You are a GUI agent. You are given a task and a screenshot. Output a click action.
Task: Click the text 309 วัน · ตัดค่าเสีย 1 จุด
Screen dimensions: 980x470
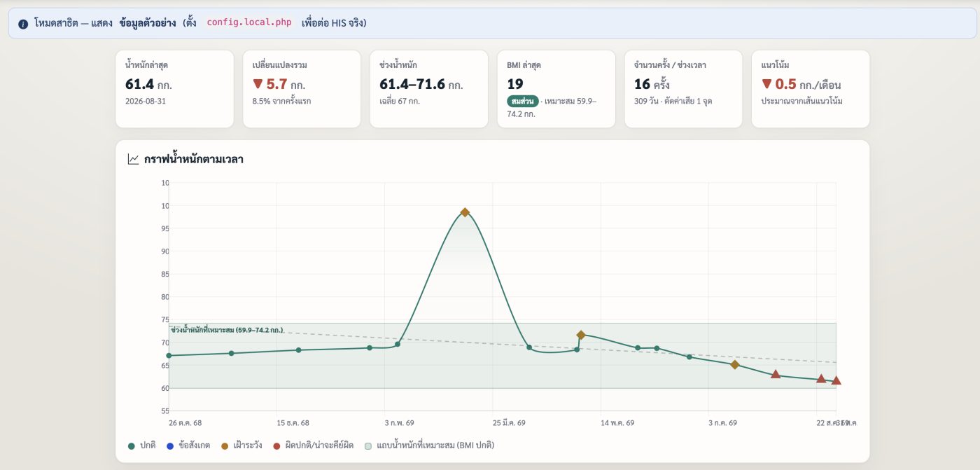coord(673,101)
